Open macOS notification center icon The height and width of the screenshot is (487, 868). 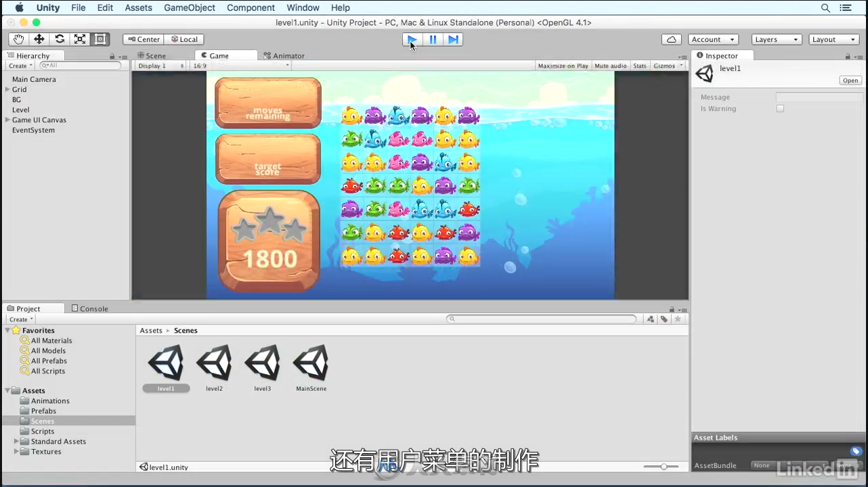[x=846, y=7]
